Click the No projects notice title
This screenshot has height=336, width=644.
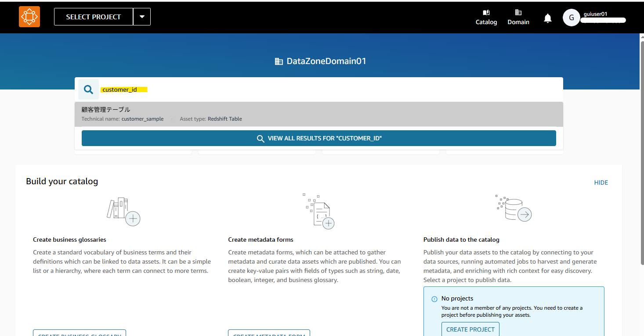click(457, 299)
